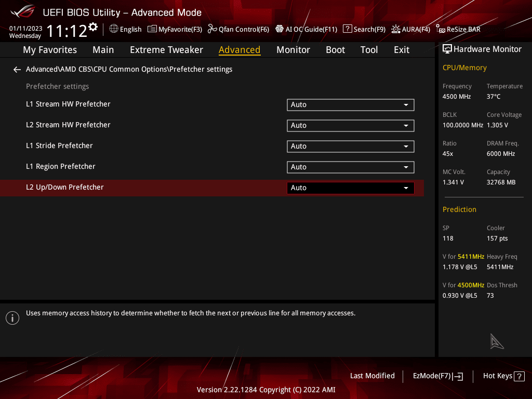This screenshot has width=532, height=399.
Task: Open the Extreme Tweaker tab
Action: pyautogui.click(x=166, y=50)
